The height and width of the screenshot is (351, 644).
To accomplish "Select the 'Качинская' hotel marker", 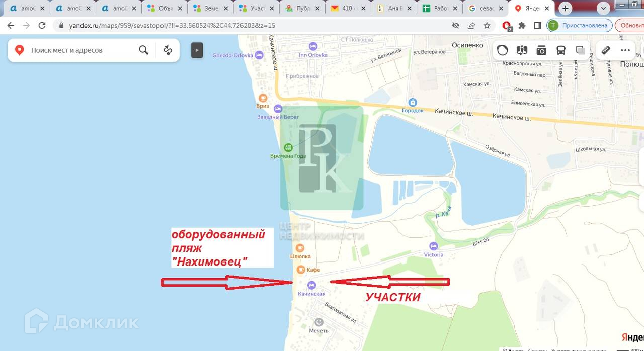I will point(311,285).
